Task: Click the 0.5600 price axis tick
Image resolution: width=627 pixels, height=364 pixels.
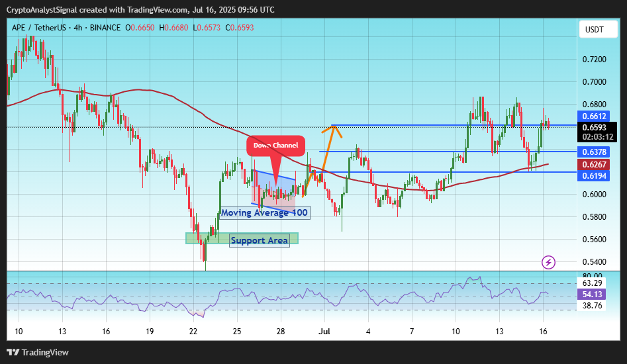Action: [x=594, y=240]
